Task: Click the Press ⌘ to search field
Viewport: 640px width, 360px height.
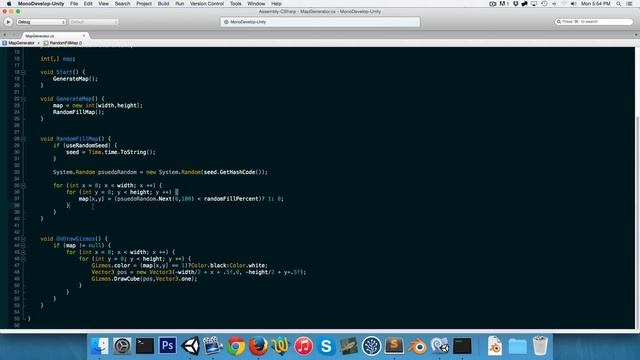Action: [594, 22]
